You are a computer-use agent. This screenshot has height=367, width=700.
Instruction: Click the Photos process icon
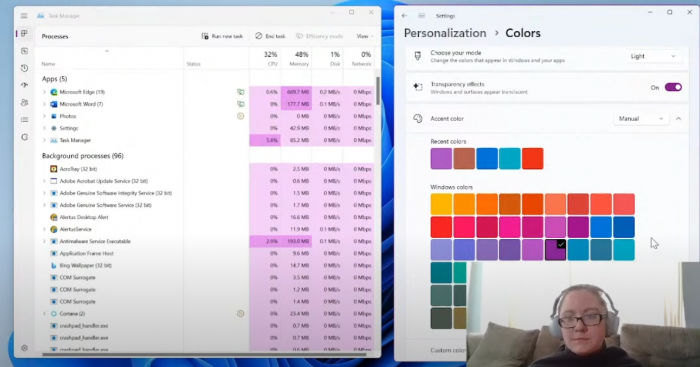click(54, 116)
